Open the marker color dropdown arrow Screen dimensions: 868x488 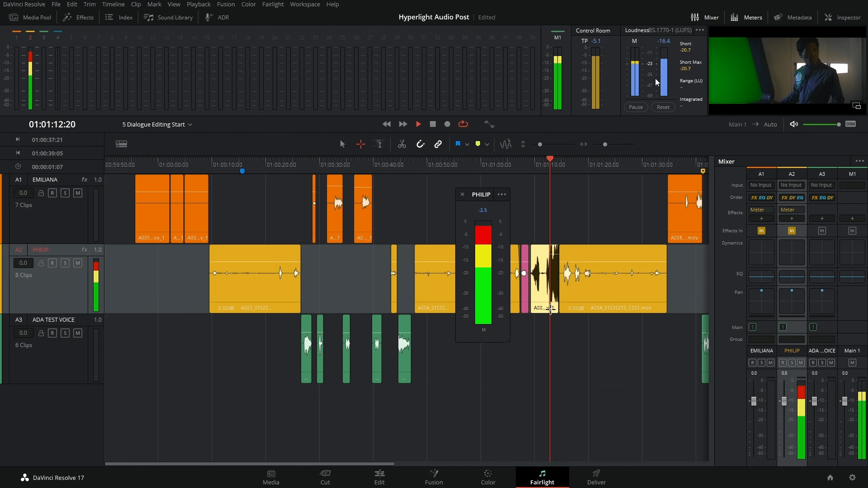[x=487, y=145]
